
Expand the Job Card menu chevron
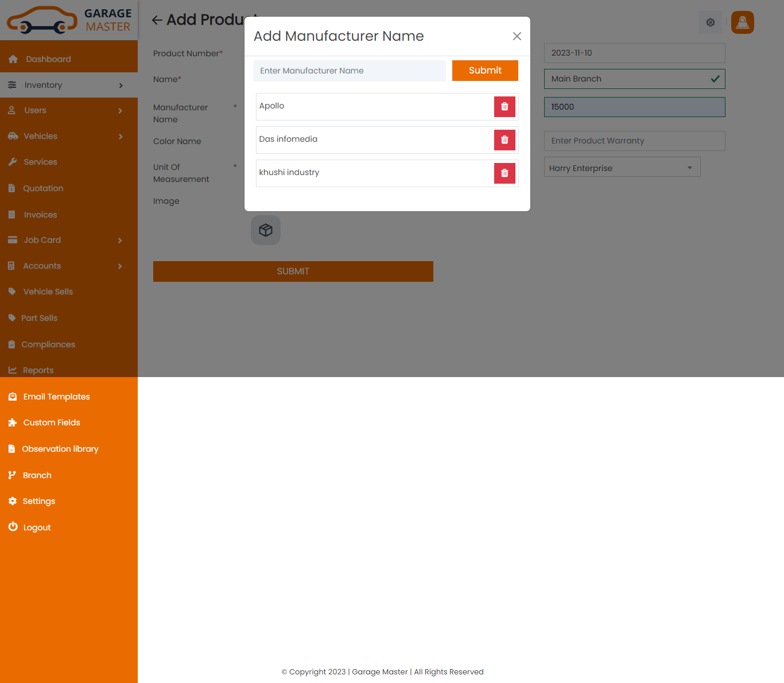pos(120,240)
